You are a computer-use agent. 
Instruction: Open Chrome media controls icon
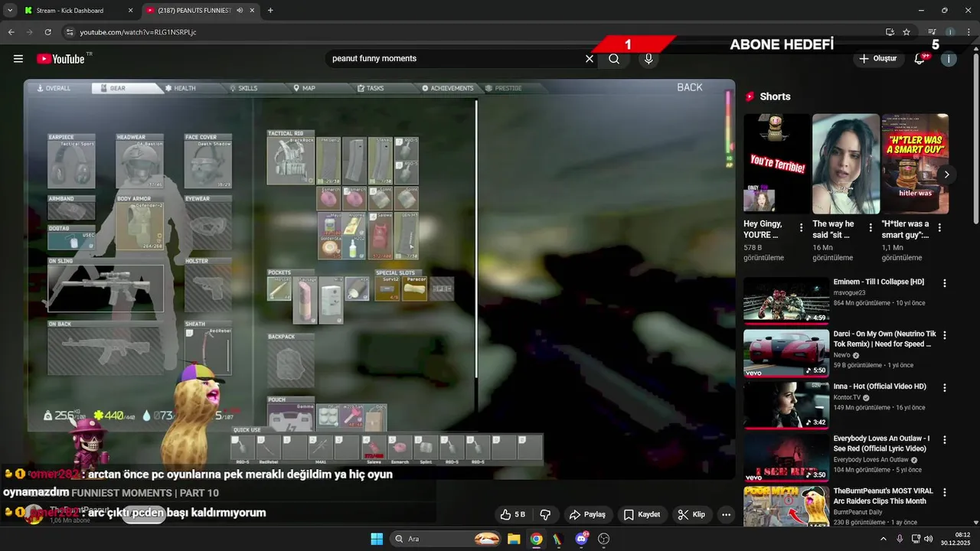pyautogui.click(x=932, y=32)
